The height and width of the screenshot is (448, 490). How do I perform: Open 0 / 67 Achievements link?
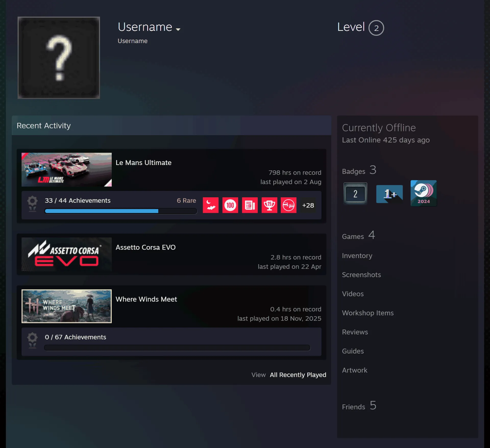coord(75,337)
